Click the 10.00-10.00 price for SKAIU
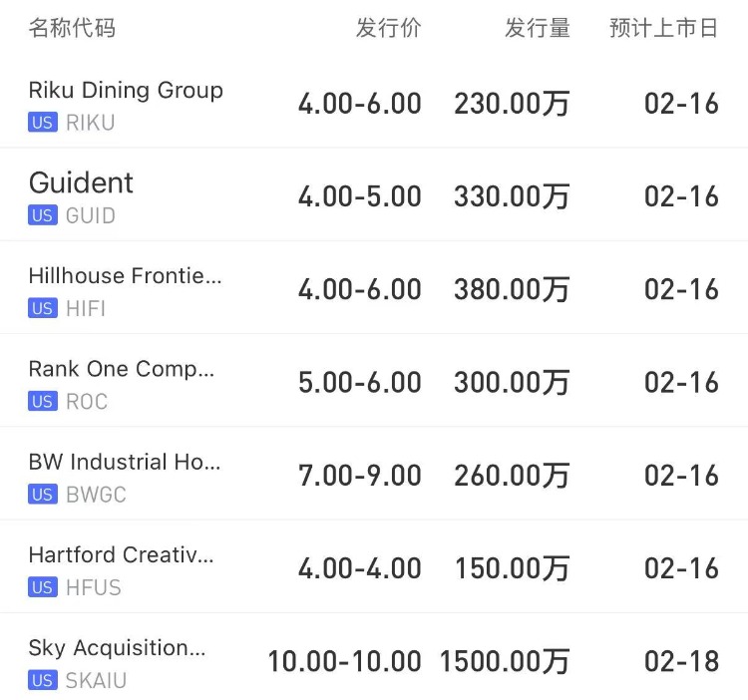Image resolution: width=748 pixels, height=700 pixels. [344, 661]
